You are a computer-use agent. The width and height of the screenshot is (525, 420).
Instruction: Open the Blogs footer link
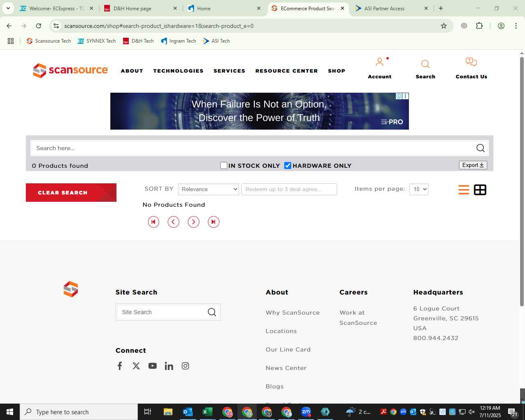pyautogui.click(x=274, y=386)
